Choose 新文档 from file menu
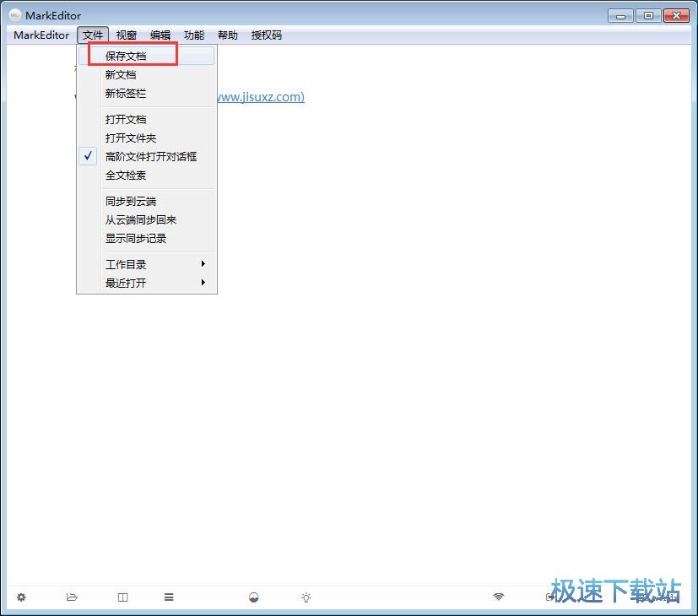698x616 pixels. (x=147, y=74)
